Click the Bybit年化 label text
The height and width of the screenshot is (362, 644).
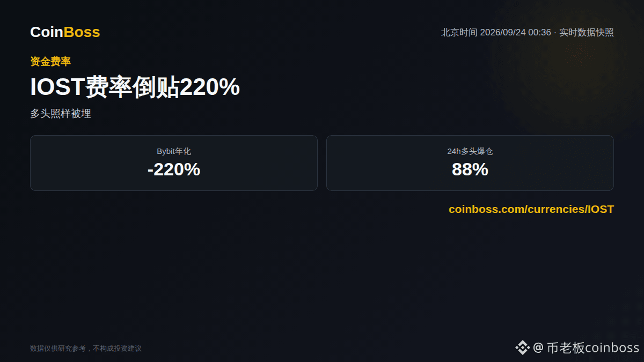[x=174, y=151]
